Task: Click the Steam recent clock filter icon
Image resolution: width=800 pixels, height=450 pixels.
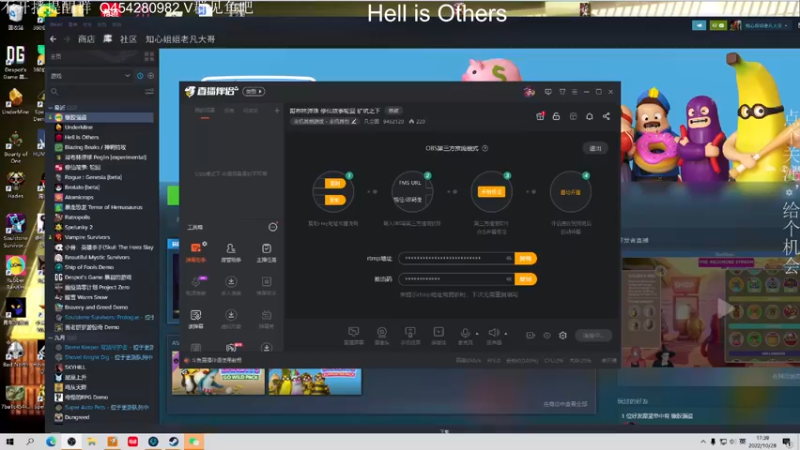Action: coord(140,76)
